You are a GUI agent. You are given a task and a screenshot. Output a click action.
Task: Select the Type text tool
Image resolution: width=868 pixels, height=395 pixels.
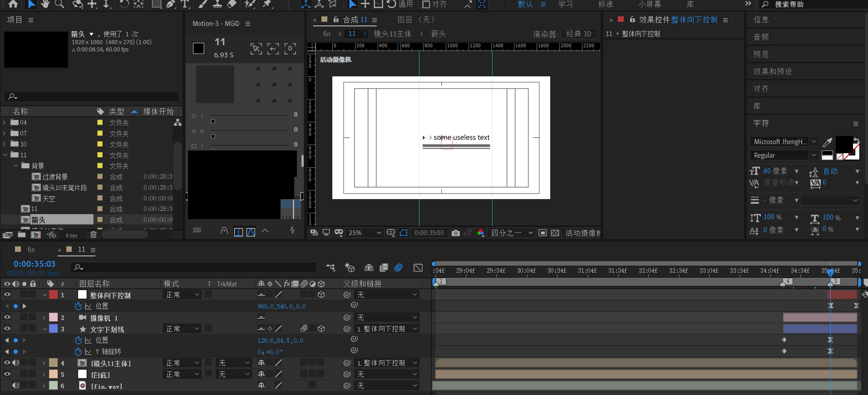(x=185, y=4)
